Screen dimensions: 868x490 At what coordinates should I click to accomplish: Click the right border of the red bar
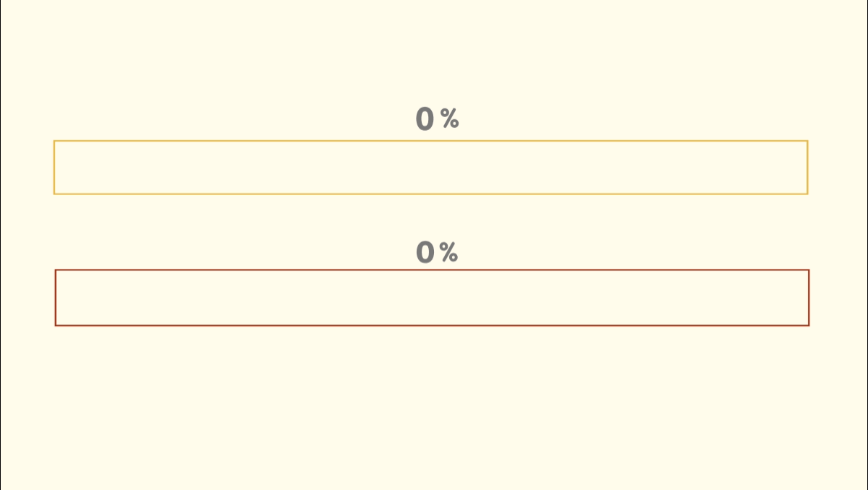click(x=809, y=298)
